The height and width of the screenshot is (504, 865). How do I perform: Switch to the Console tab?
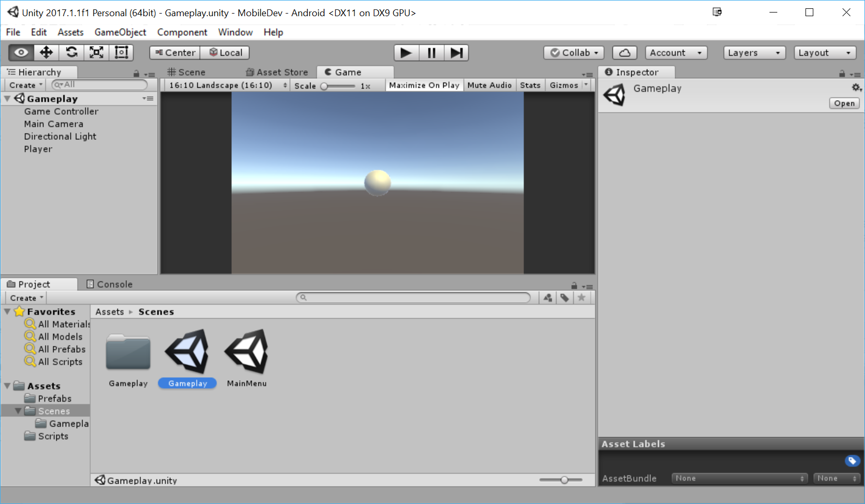pos(109,284)
